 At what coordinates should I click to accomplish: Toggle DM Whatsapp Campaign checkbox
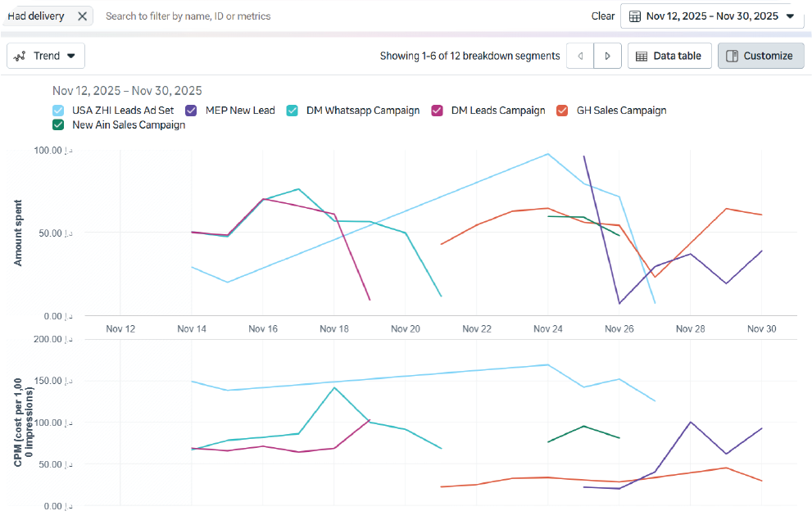pyautogui.click(x=293, y=111)
